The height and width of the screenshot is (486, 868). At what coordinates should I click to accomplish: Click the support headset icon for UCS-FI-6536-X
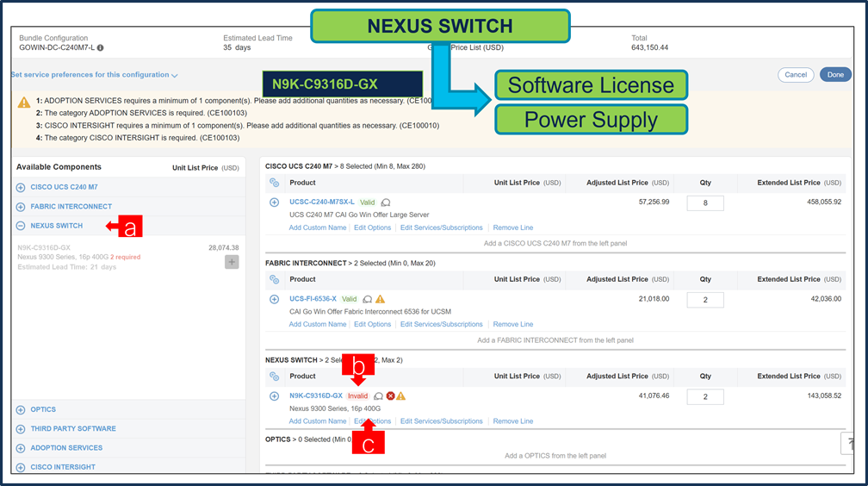point(367,299)
